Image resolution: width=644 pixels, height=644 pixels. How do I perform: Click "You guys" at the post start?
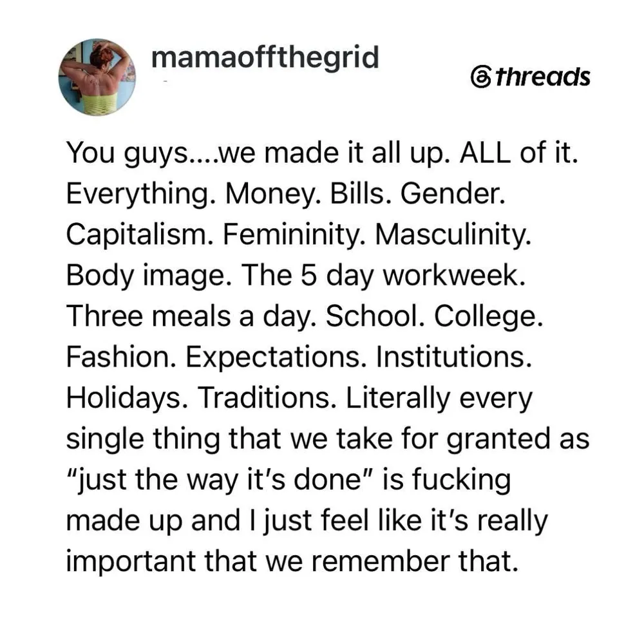pos(127,153)
